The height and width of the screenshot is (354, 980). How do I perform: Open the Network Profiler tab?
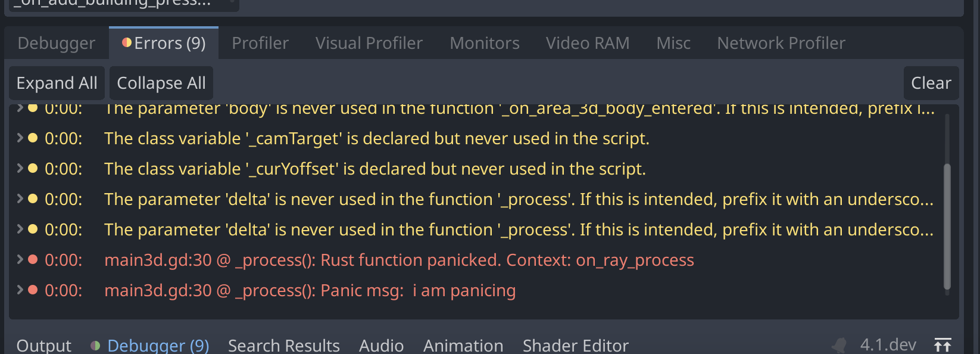coord(781,42)
